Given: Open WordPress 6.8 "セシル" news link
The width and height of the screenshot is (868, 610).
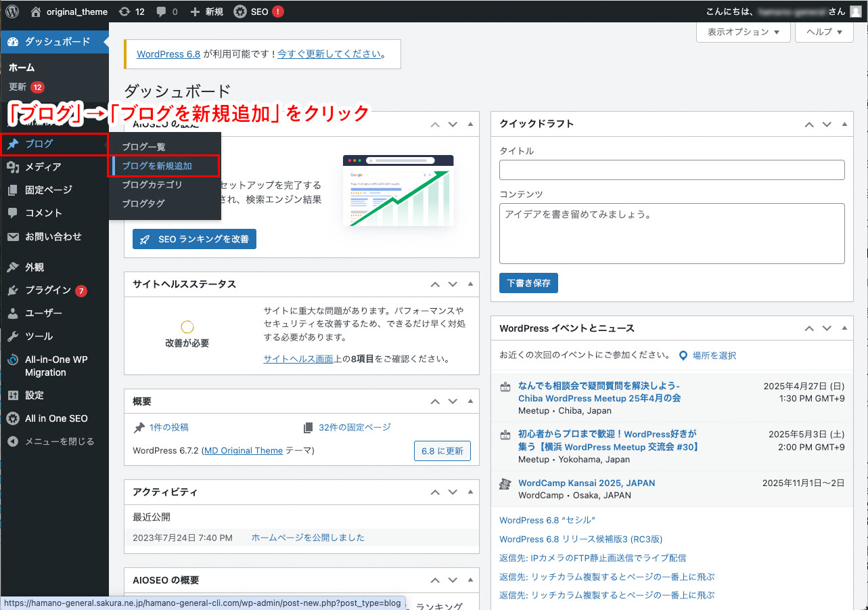Looking at the screenshot, I should (x=547, y=520).
